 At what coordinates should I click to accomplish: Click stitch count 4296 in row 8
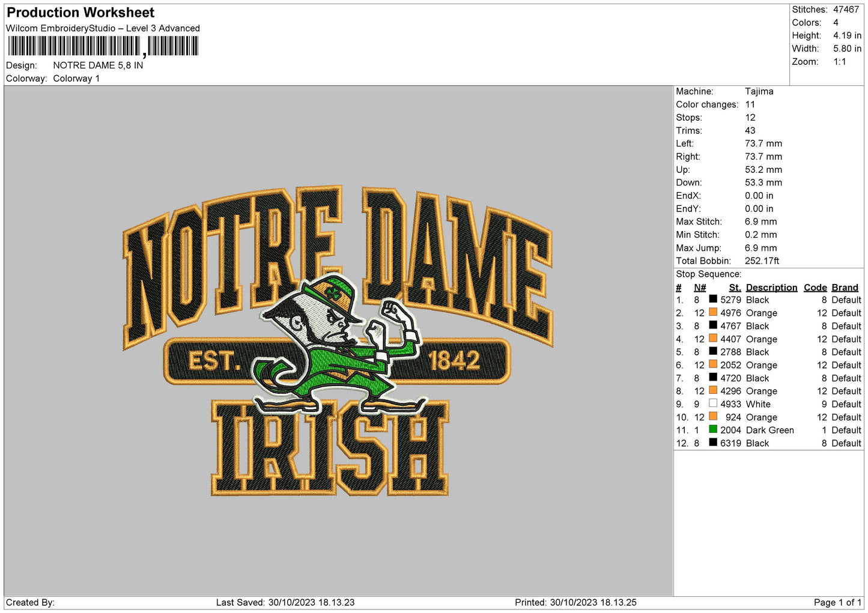(730, 391)
